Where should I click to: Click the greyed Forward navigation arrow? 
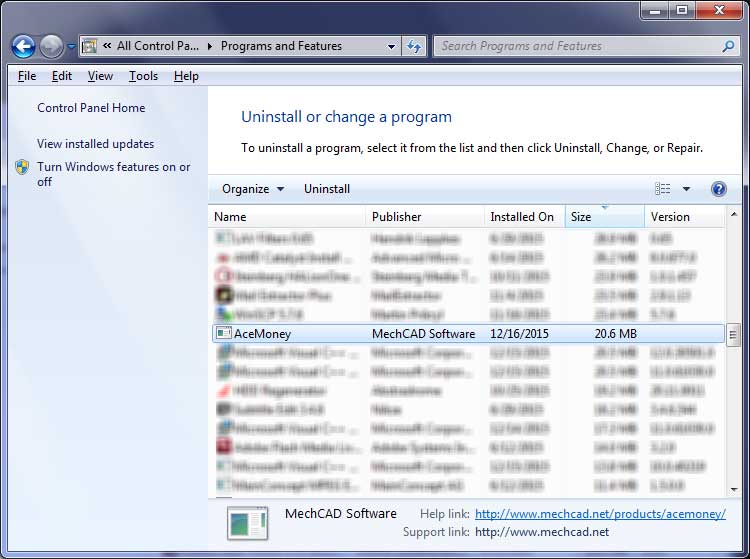tap(51, 46)
